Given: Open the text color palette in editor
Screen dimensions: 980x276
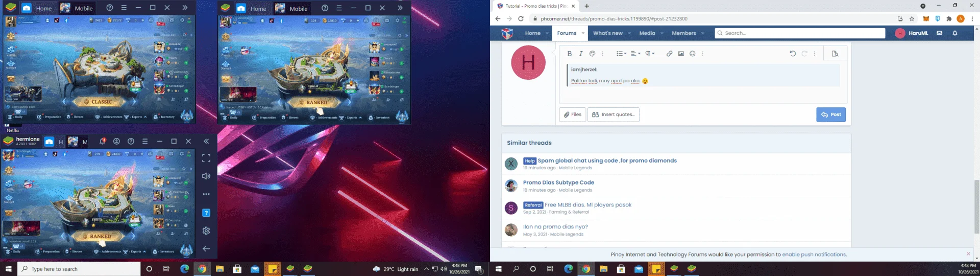Looking at the screenshot, I should tap(592, 54).
